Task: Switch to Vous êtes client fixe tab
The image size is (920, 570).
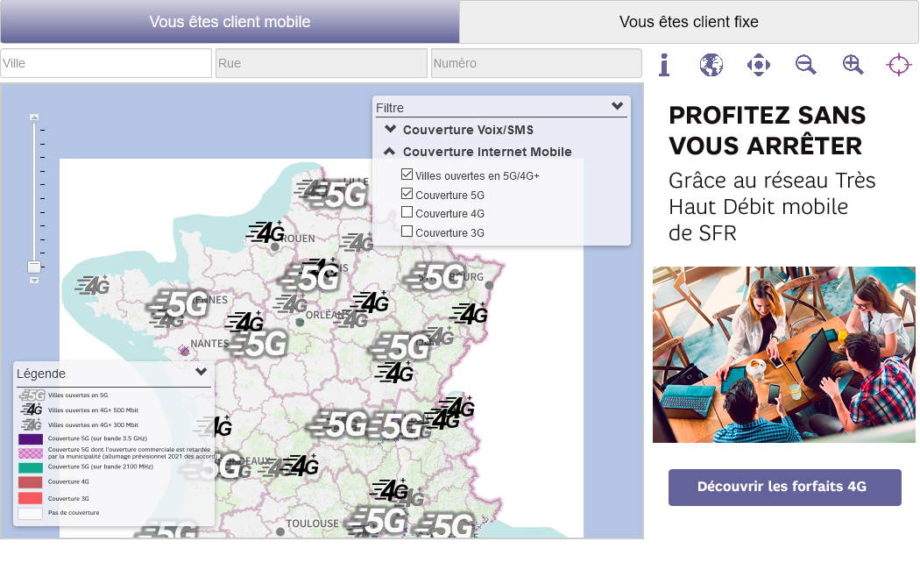Action: tap(689, 22)
